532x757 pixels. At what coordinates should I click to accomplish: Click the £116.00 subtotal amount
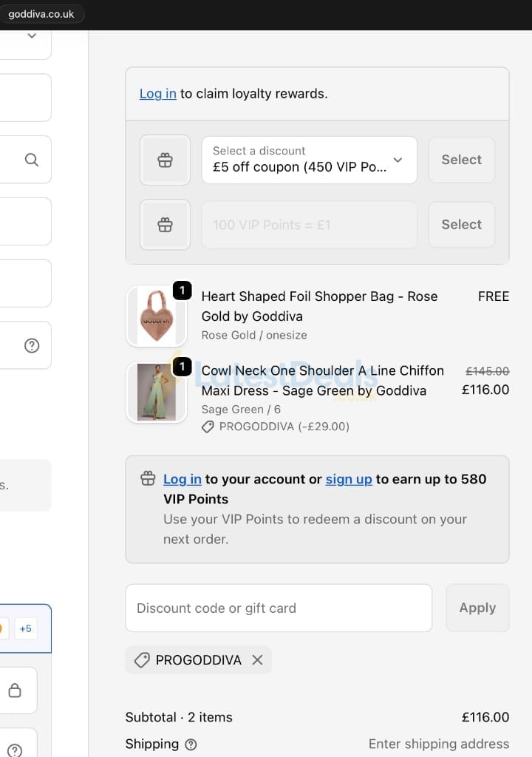(485, 717)
